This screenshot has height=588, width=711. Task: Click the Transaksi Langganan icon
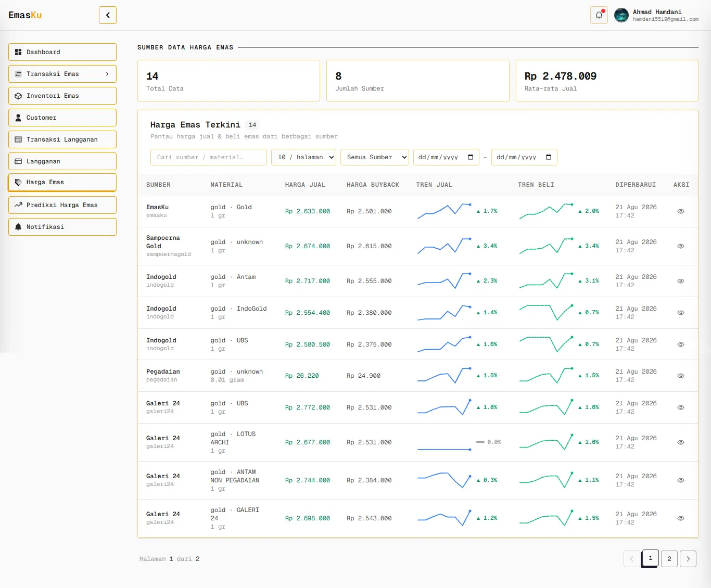18,139
